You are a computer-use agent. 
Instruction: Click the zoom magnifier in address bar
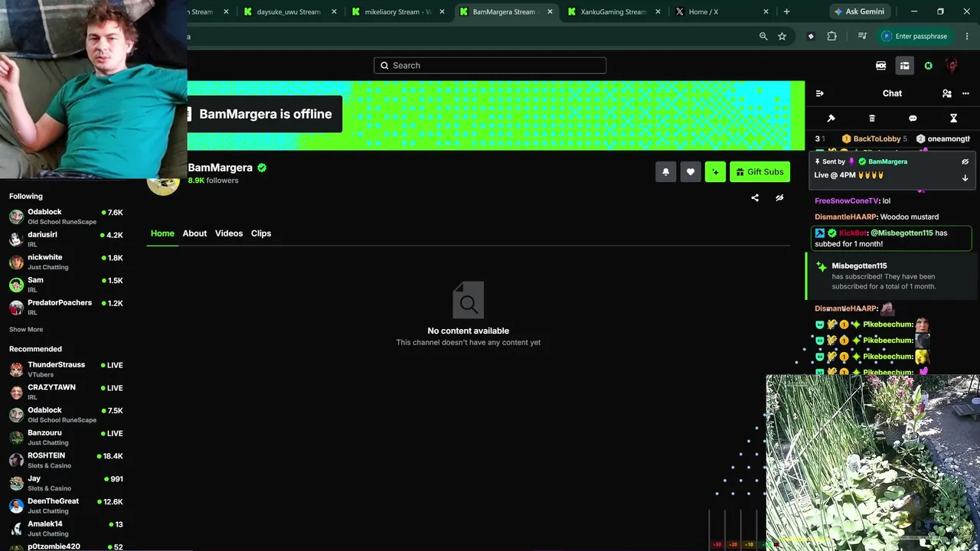(763, 36)
